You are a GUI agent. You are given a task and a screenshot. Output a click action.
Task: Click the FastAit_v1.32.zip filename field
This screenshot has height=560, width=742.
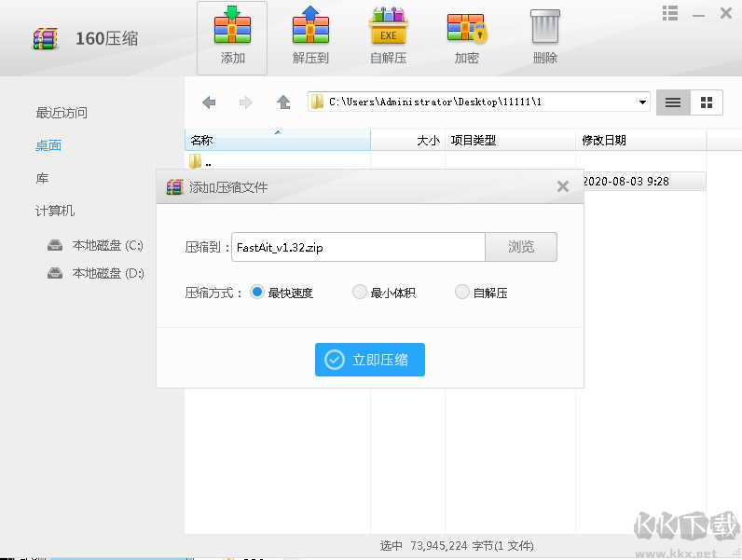(358, 247)
